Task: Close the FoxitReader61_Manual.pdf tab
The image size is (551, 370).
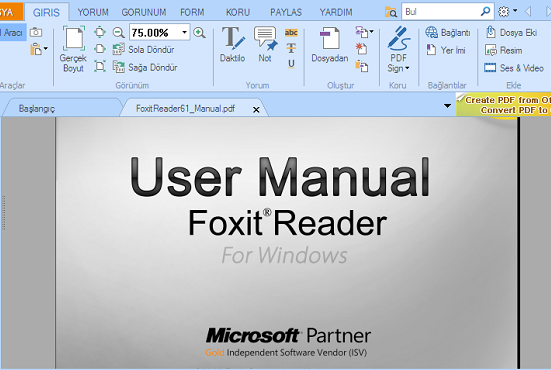Action: [256, 110]
